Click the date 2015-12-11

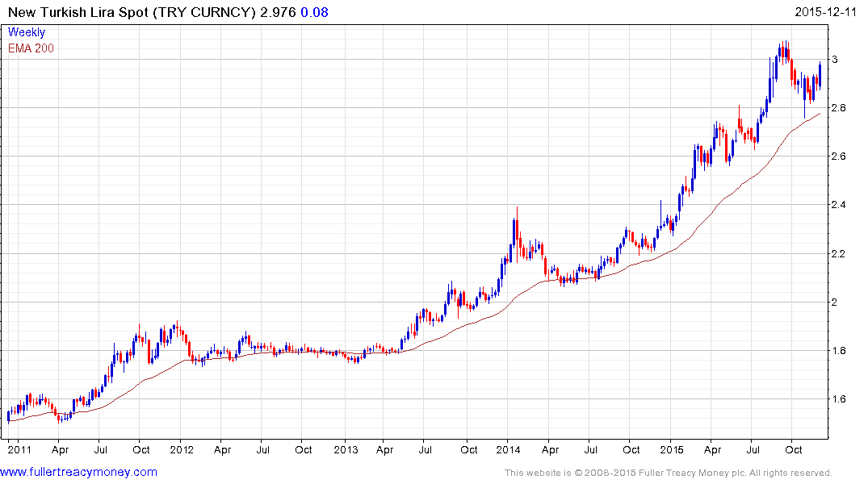(x=825, y=11)
